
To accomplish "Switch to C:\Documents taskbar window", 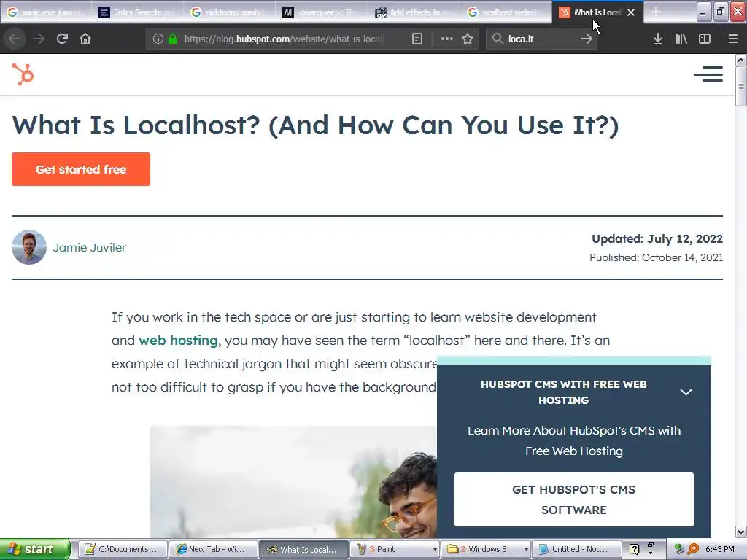I will pyautogui.click(x=123, y=549).
